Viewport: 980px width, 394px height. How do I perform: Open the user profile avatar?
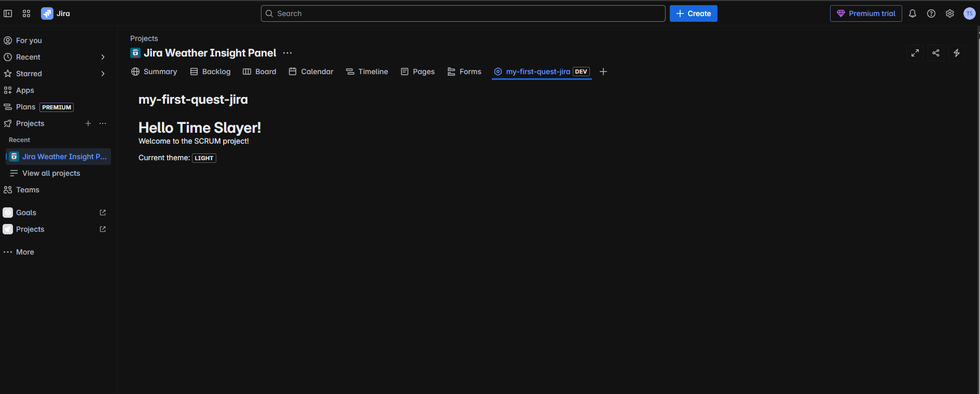pos(969,13)
